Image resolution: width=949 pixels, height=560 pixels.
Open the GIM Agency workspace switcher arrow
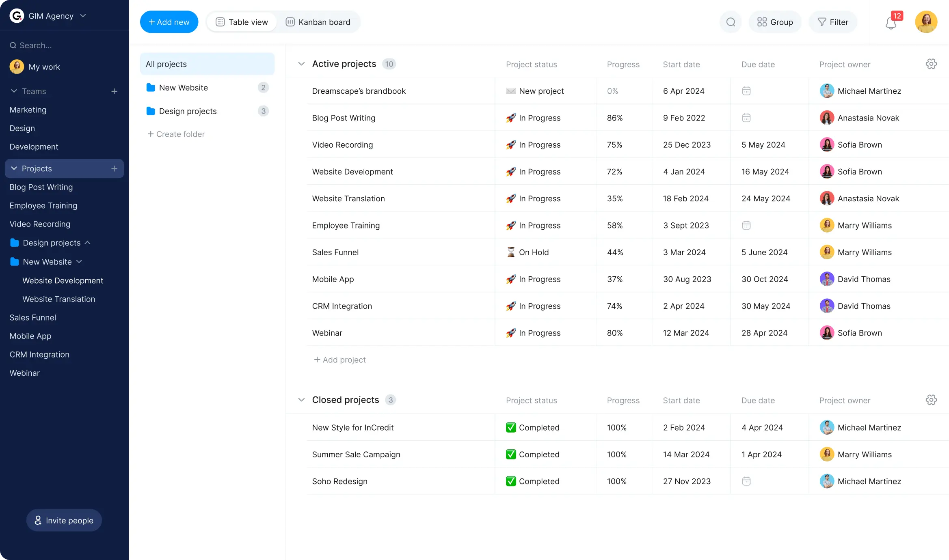pos(83,15)
